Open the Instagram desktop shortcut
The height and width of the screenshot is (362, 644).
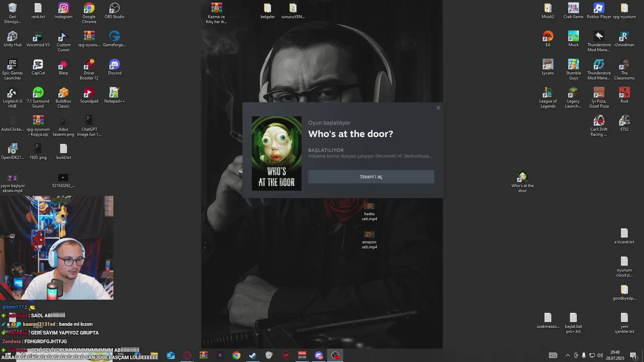pos(63,11)
